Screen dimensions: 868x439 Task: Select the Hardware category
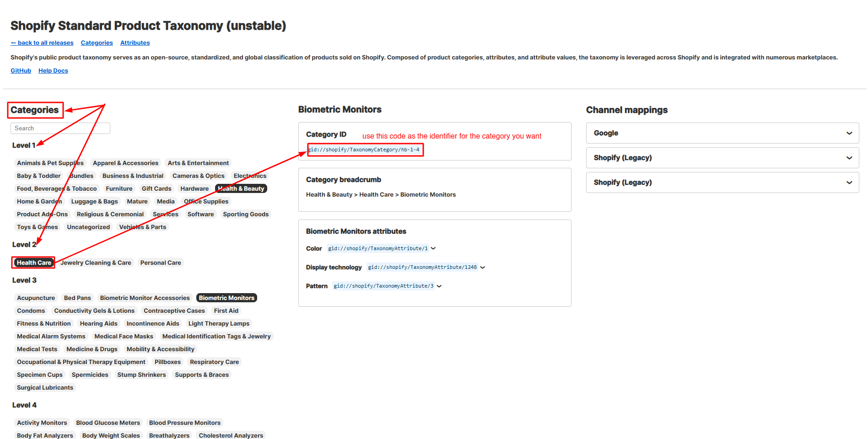pyautogui.click(x=194, y=188)
